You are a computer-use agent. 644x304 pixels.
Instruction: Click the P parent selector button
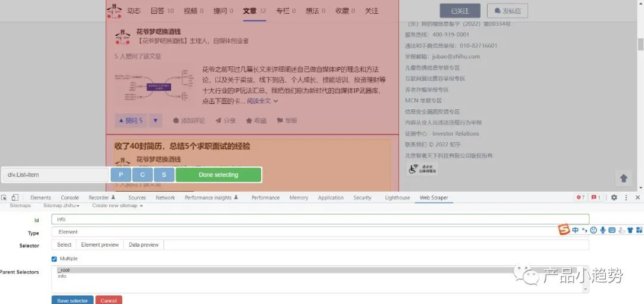coord(120,175)
